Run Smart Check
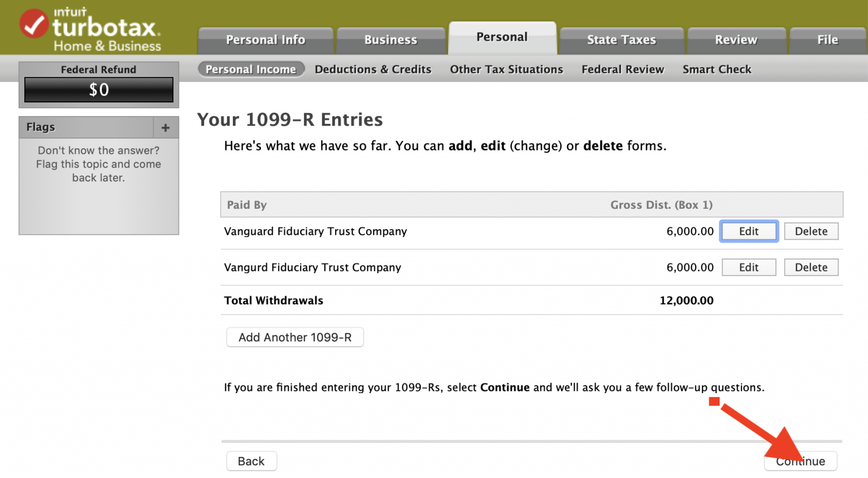The height and width of the screenshot is (478, 868). pos(717,70)
